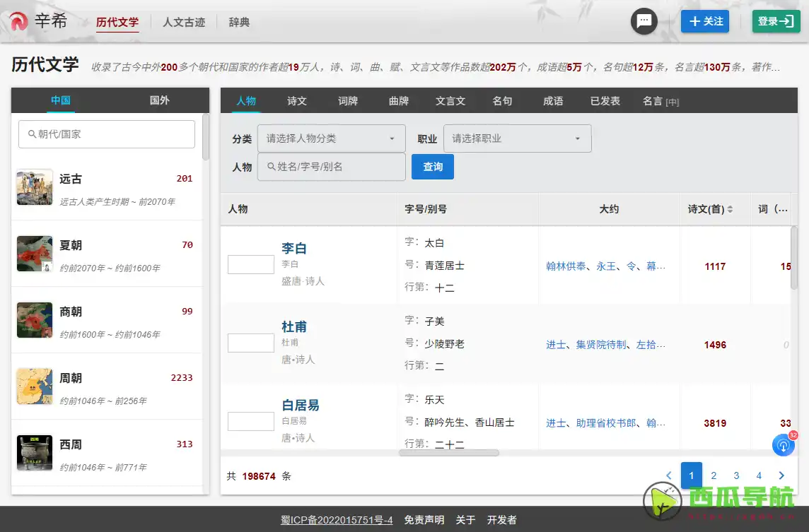Open the 夏朝 dynasty entry title
Viewport: 809px width, 532px height.
click(71, 245)
